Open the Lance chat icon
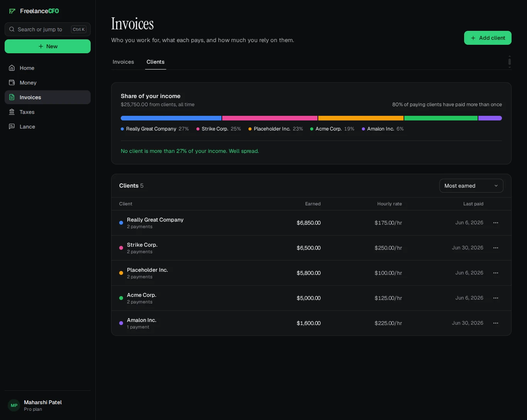Screen dimensions: 527x420 click(x=12, y=127)
